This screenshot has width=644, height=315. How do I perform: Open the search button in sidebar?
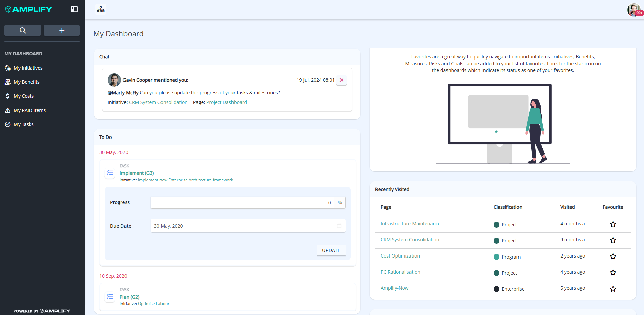tap(23, 30)
